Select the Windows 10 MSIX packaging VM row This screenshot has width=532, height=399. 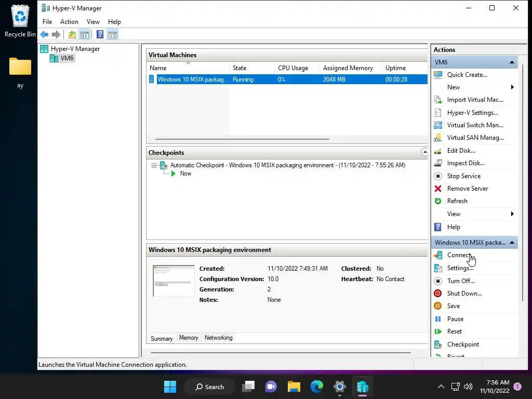tap(288, 79)
